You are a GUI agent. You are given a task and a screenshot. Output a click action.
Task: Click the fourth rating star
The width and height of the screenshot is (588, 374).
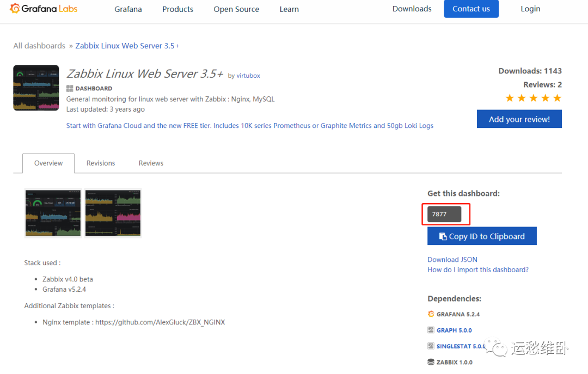(545, 99)
